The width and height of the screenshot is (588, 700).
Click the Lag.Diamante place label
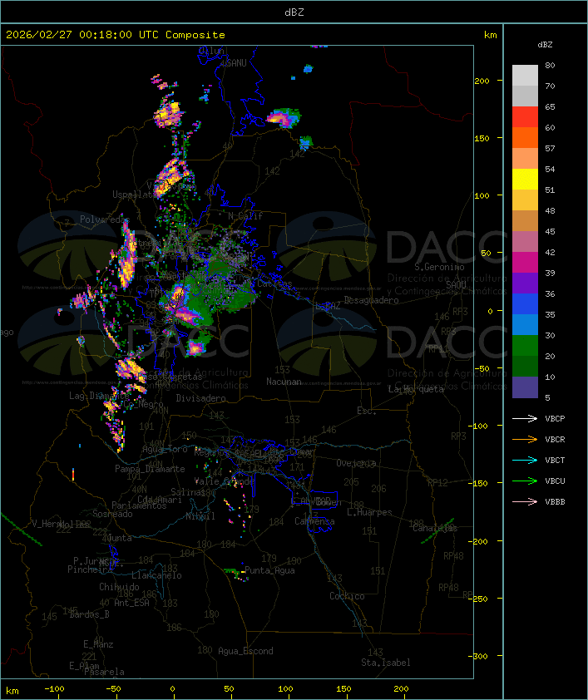(99, 396)
